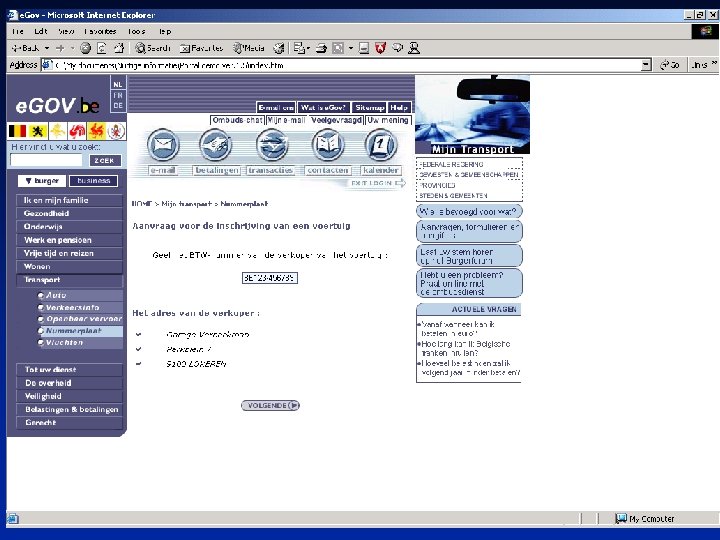The width and height of the screenshot is (720, 540).
Task: Open 'Vrije tijd en reizen' sidebar item
Action: point(69,253)
